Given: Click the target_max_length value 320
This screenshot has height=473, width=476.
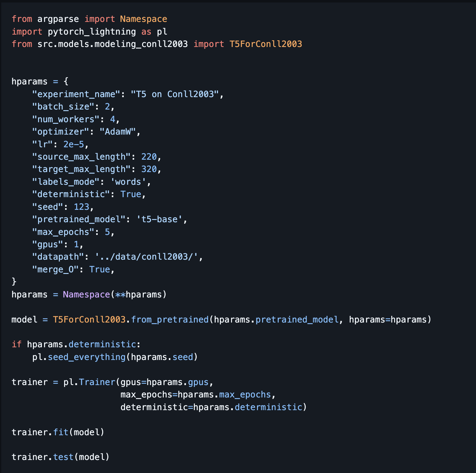Looking at the screenshot, I should point(149,169).
